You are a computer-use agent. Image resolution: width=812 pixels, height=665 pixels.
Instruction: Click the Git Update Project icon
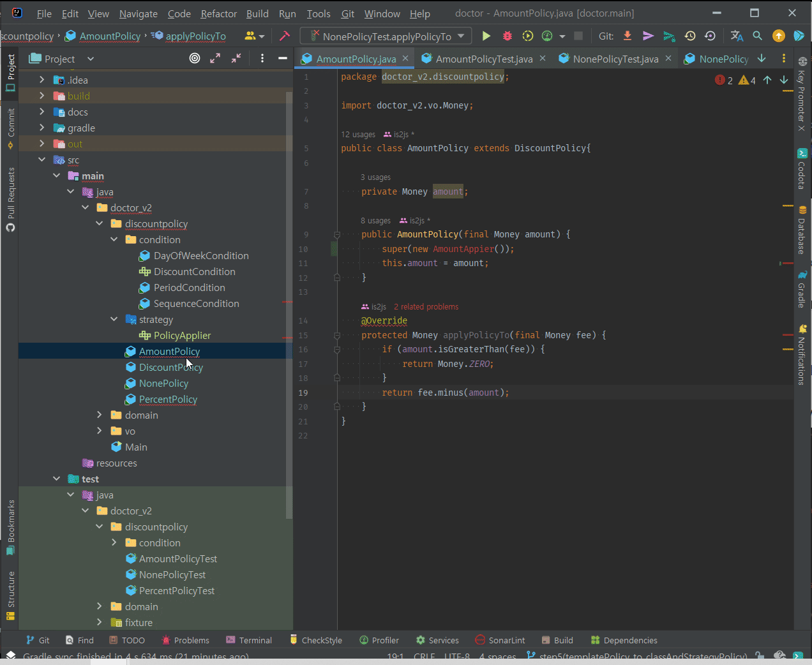[x=628, y=36]
